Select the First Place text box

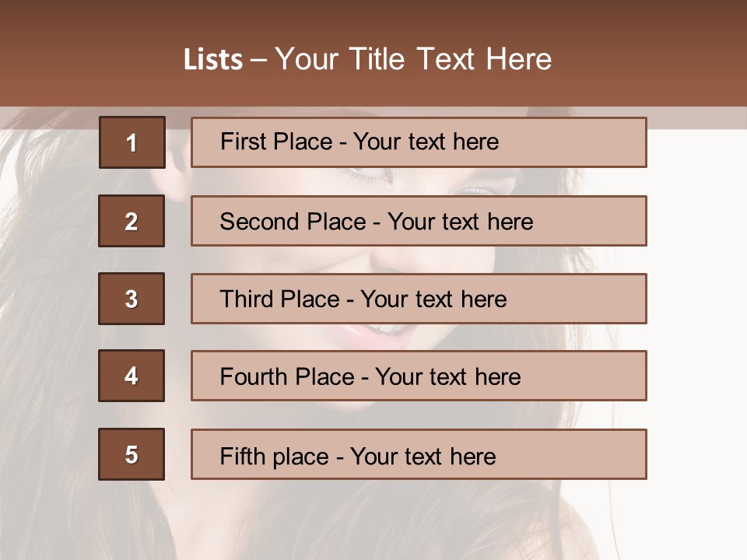tap(419, 142)
